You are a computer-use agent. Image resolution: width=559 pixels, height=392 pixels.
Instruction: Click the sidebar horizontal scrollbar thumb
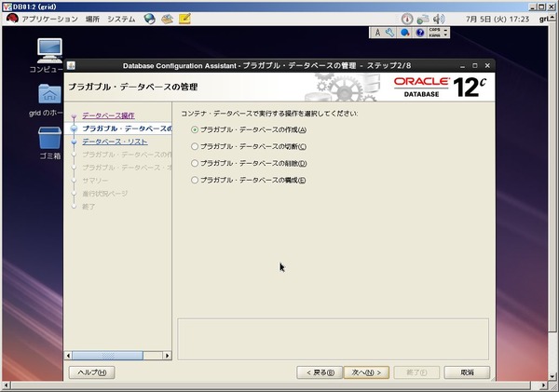pyautogui.click(x=108, y=356)
